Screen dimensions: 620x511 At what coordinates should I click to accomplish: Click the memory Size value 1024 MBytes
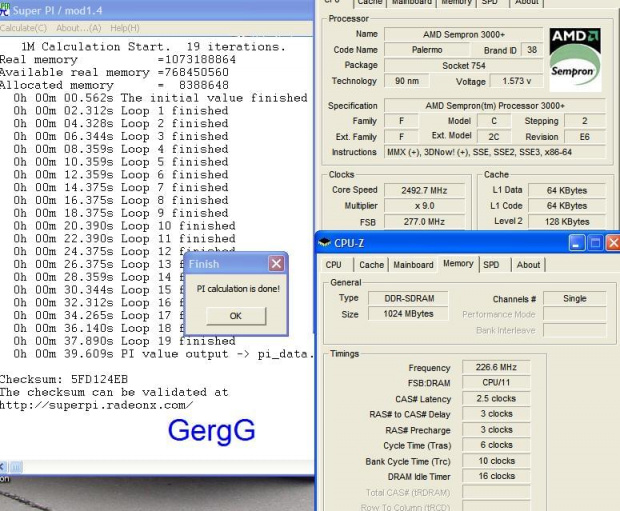[x=409, y=314]
